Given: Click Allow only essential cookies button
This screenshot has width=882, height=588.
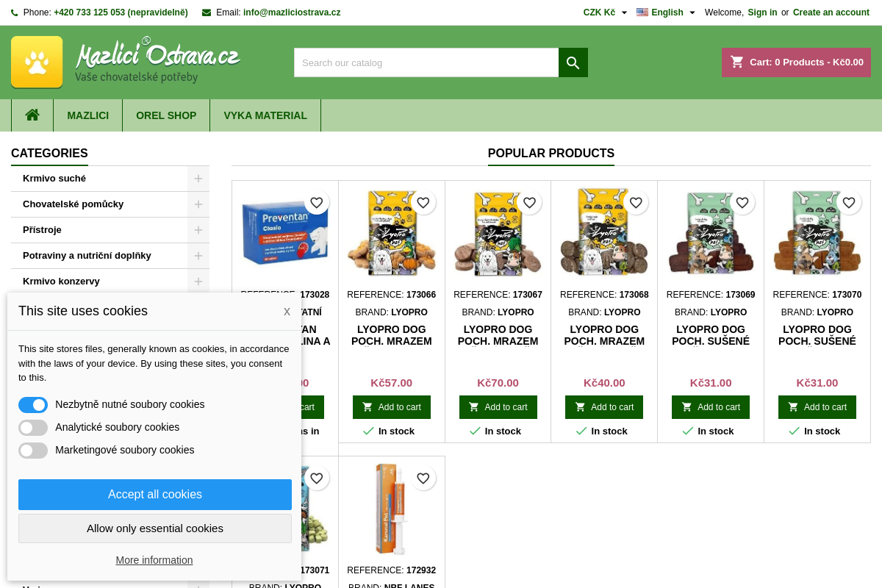Looking at the screenshot, I should pyautogui.click(x=155, y=528).
